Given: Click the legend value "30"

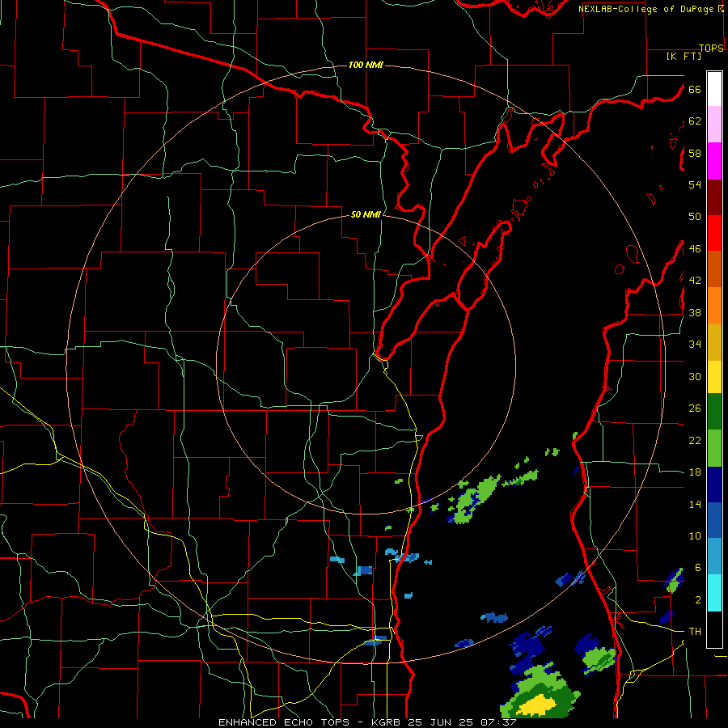Looking at the screenshot, I should (x=695, y=376).
